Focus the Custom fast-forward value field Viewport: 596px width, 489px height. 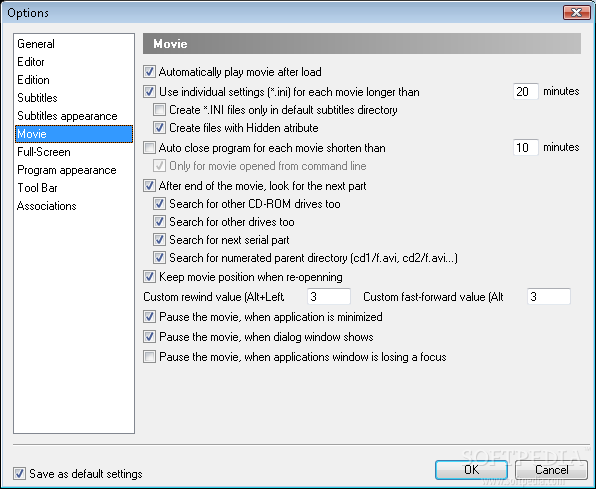(x=549, y=297)
